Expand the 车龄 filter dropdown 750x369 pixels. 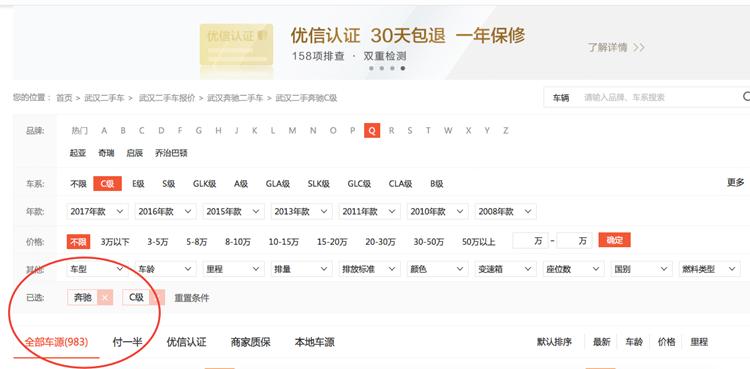pos(165,269)
